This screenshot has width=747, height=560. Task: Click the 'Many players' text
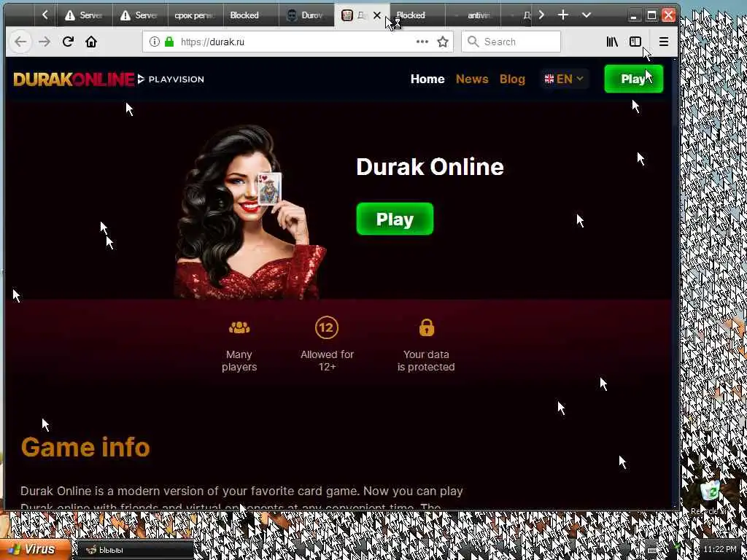pyautogui.click(x=239, y=360)
